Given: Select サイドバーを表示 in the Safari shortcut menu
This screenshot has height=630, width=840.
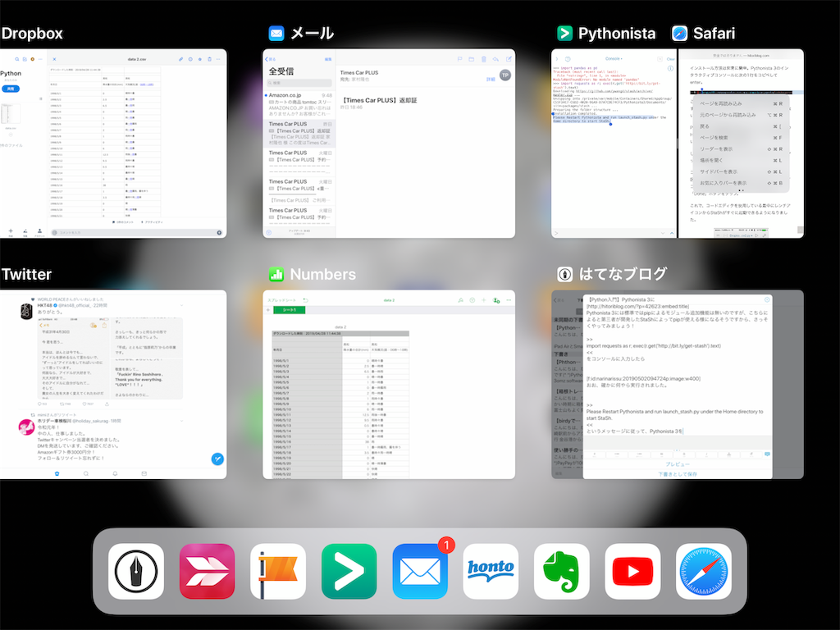Looking at the screenshot, I should [x=741, y=172].
